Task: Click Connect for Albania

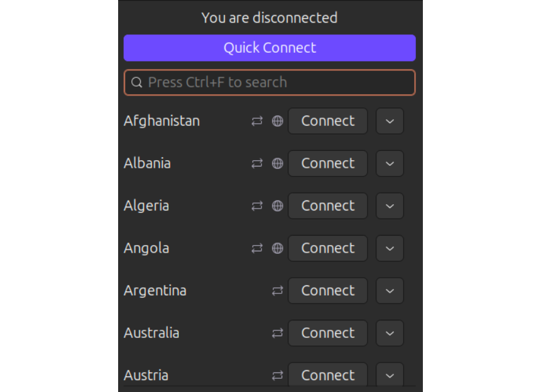Action: tap(327, 163)
